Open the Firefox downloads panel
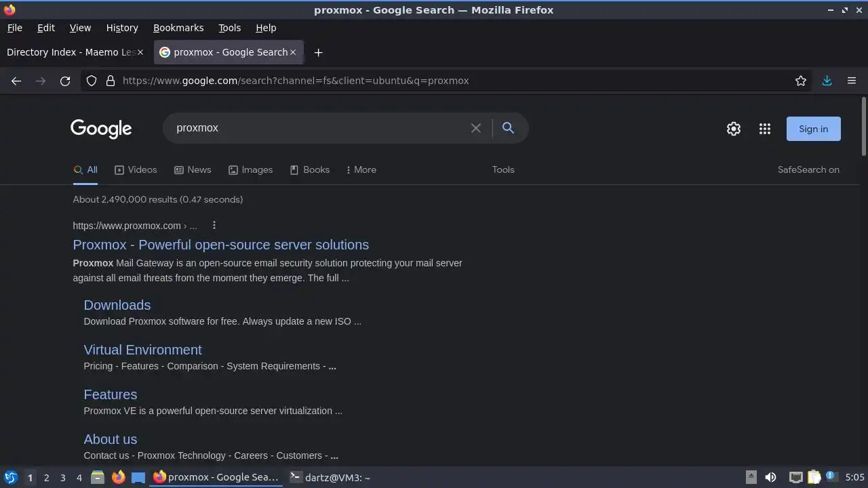 (x=827, y=81)
